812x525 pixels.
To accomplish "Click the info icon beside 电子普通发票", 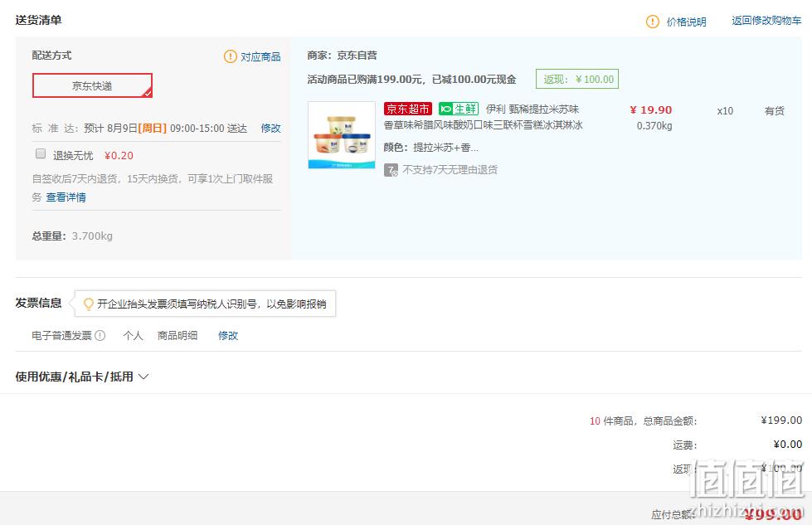I will coord(100,336).
